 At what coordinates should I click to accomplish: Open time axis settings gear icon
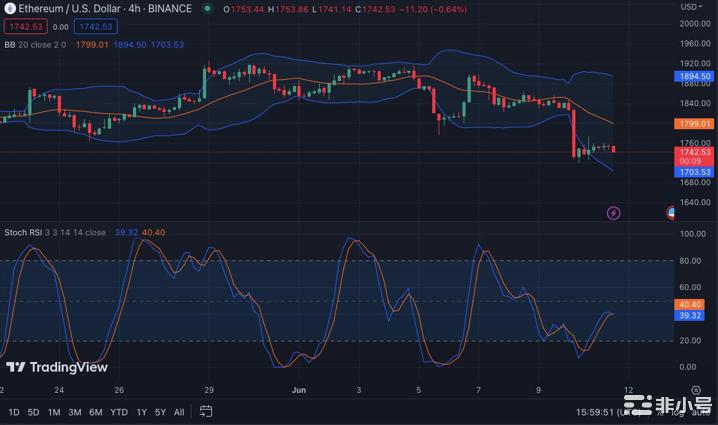[x=695, y=389]
